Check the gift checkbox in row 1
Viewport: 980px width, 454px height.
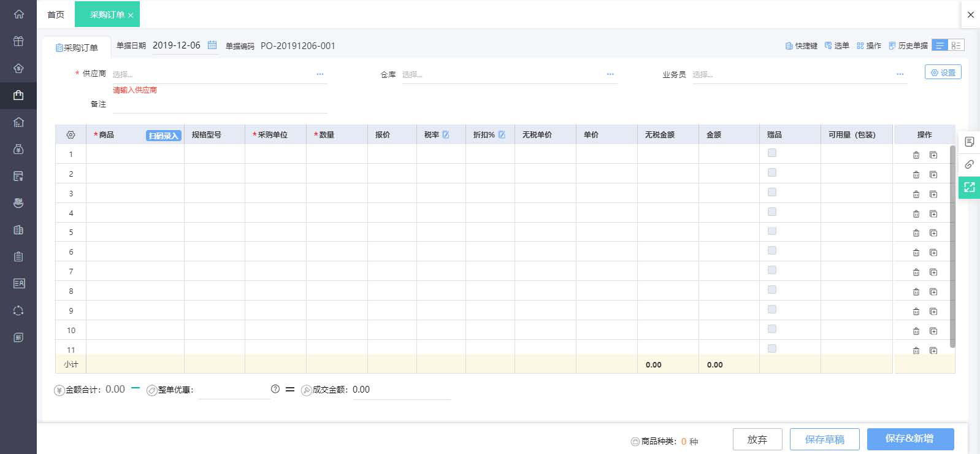[772, 153]
